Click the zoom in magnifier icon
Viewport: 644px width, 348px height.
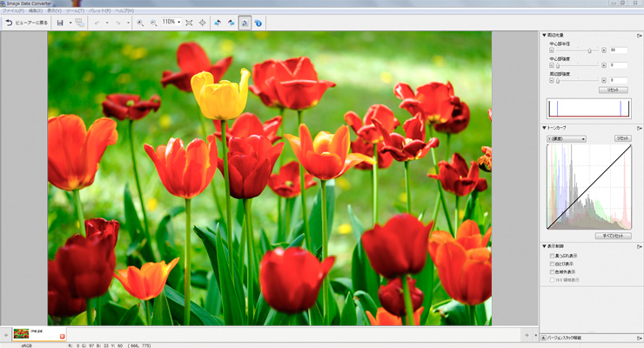(x=140, y=23)
